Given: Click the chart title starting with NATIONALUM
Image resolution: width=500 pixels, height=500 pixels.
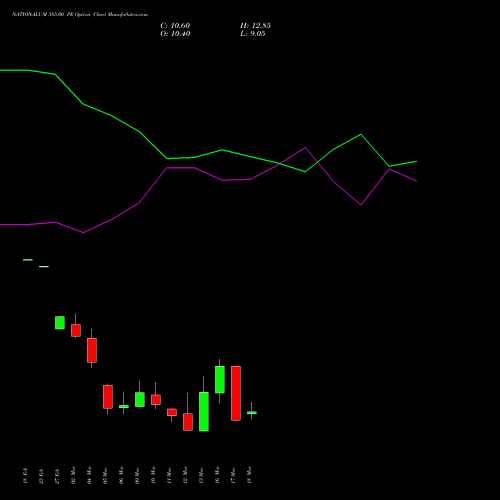Looking at the screenshot, I should (x=80, y=15).
